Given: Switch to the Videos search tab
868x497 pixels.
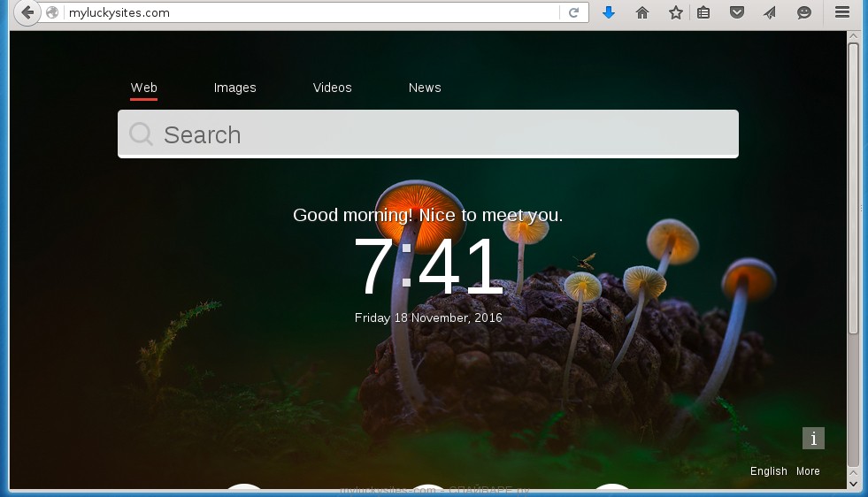Looking at the screenshot, I should [332, 88].
